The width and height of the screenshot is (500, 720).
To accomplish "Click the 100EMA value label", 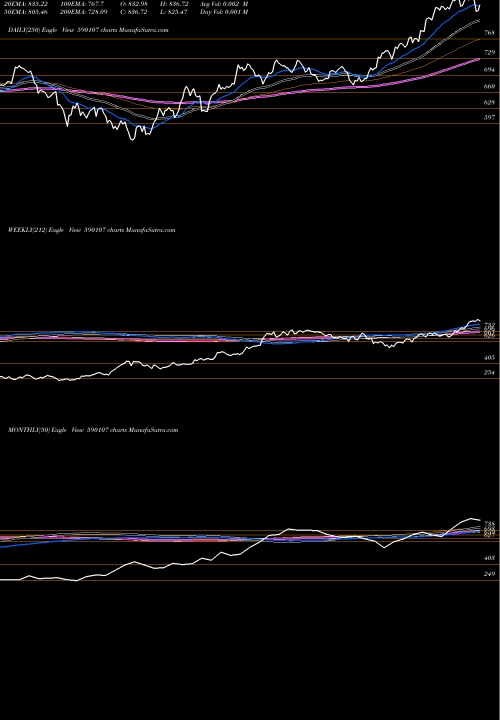I will point(83,4).
